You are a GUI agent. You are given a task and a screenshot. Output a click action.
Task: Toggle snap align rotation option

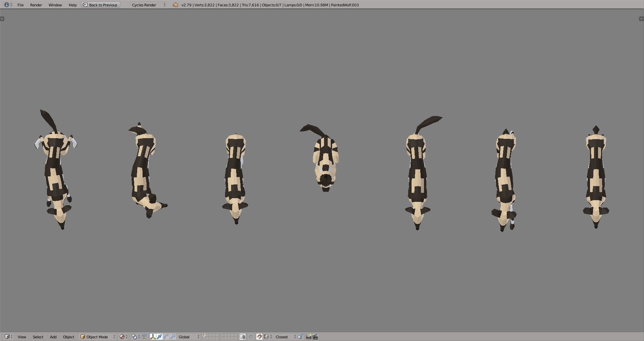tap(301, 337)
